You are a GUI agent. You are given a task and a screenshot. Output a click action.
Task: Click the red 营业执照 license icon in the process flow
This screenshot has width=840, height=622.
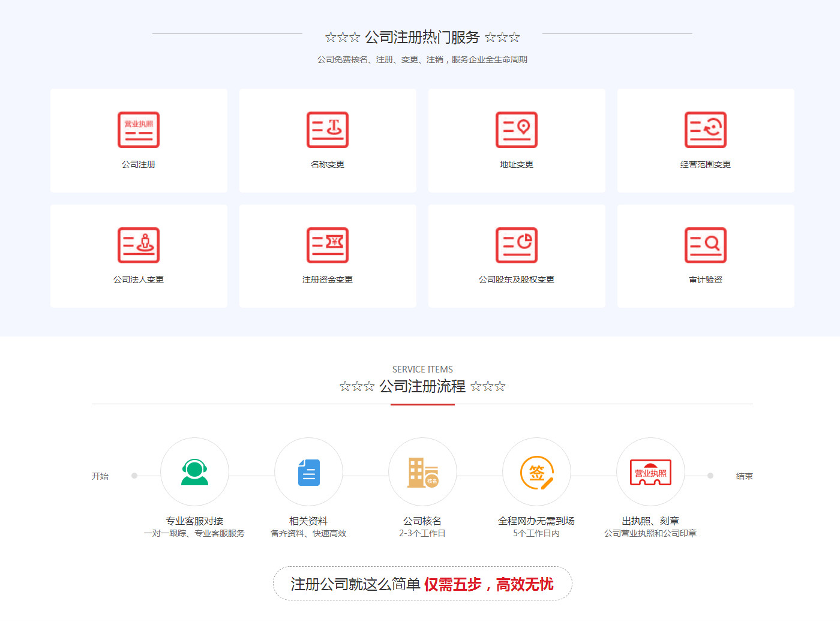[650, 473]
